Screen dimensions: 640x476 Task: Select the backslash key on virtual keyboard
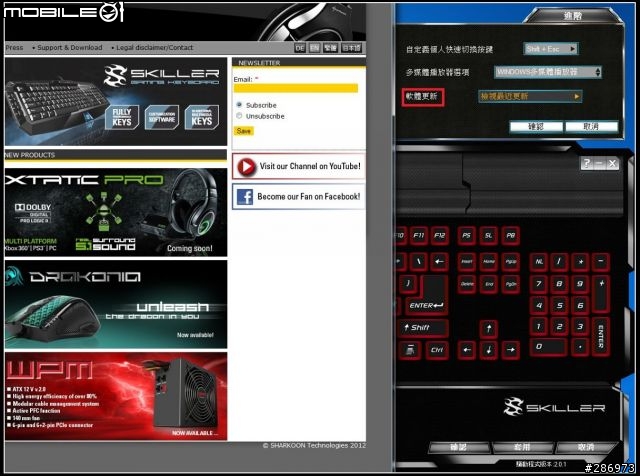pyautogui.click(x=418, y=261)
